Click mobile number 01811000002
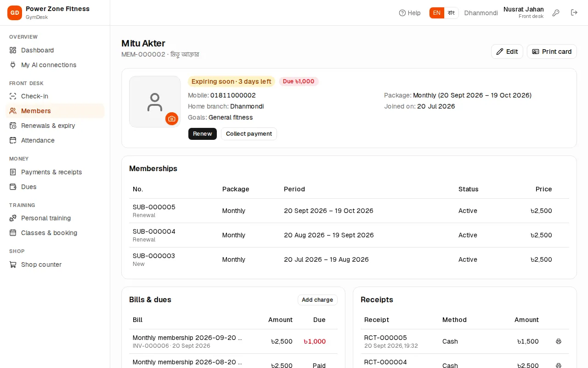 click(233, 95)
